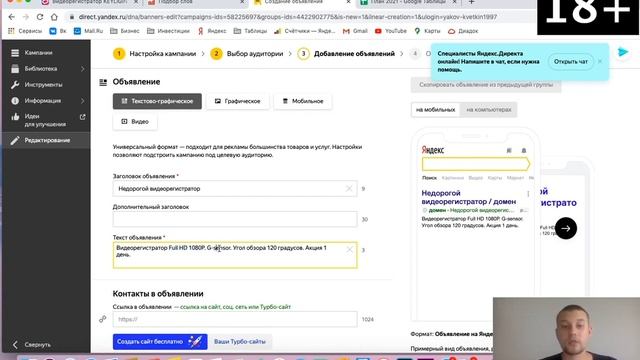Open Яндекс bookmark
Image resolution: width=640 pixels, height=360 pixels.
(x=212, y=31)
